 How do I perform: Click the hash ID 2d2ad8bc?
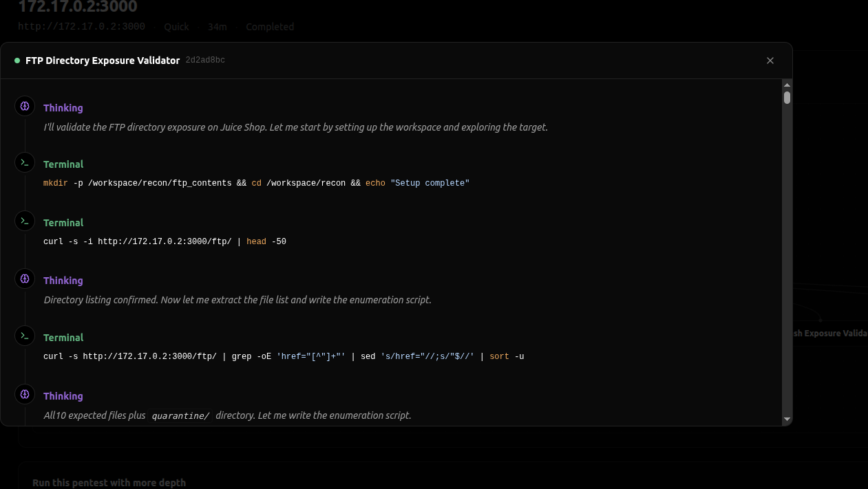tap(205, 61)
